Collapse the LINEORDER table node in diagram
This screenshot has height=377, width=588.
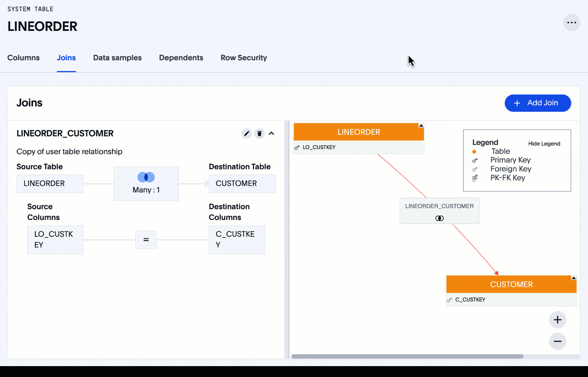point(421,126)
